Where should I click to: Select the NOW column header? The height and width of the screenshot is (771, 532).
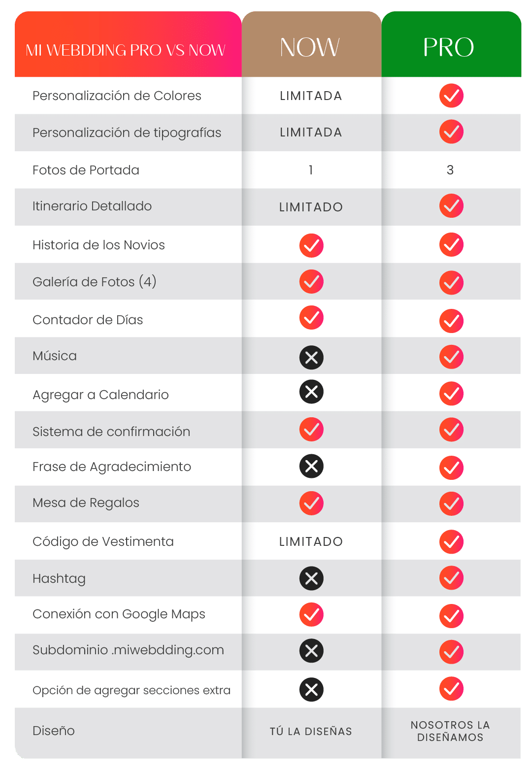(311, 44)
